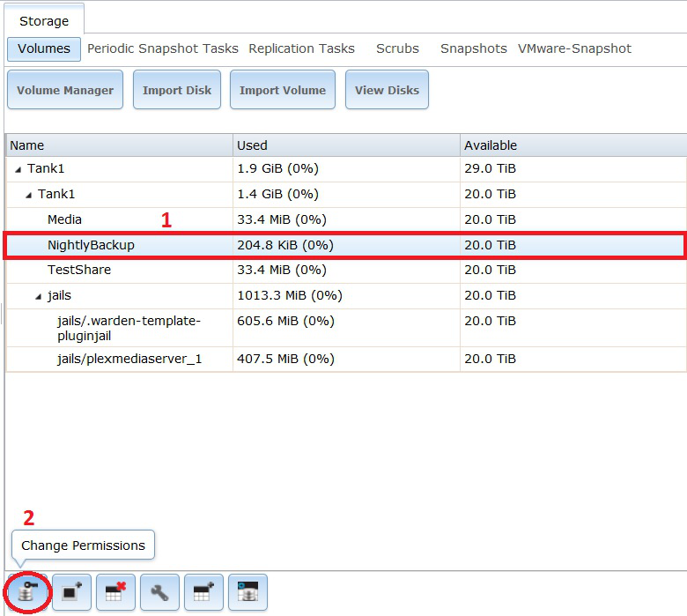
Task: Collapse the nested Tank1 dataset
Action: click(x=29, y=194)
